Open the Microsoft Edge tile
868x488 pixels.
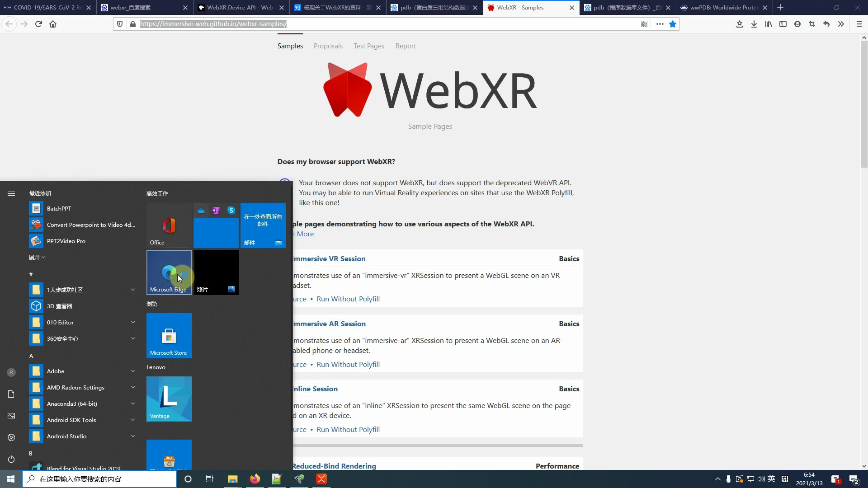point(169,272)
